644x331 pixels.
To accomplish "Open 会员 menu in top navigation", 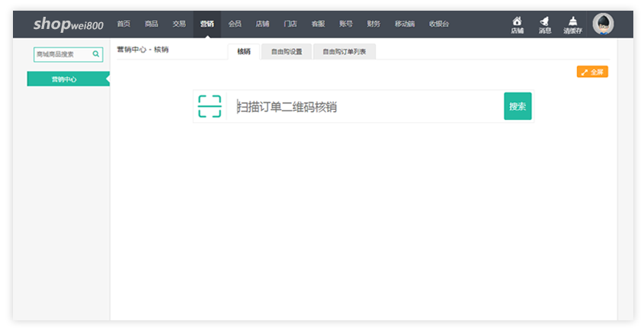I will pyautogui.click(x=235, y=24).
